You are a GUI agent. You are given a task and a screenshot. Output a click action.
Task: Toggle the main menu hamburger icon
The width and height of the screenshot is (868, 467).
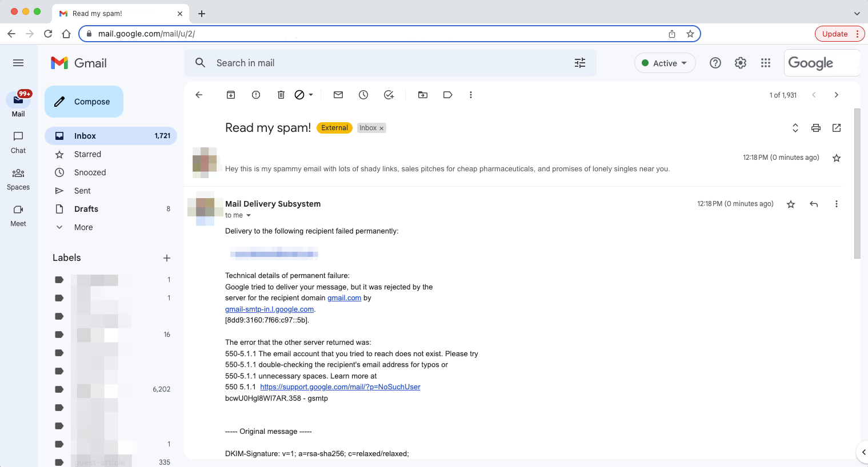pyautogui.click(x=18, y=63)
